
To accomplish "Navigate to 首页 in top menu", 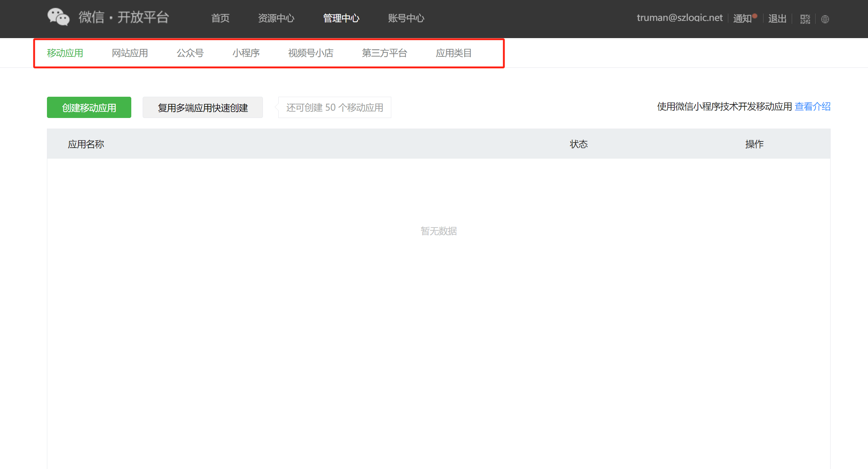I will coord(220,18).
